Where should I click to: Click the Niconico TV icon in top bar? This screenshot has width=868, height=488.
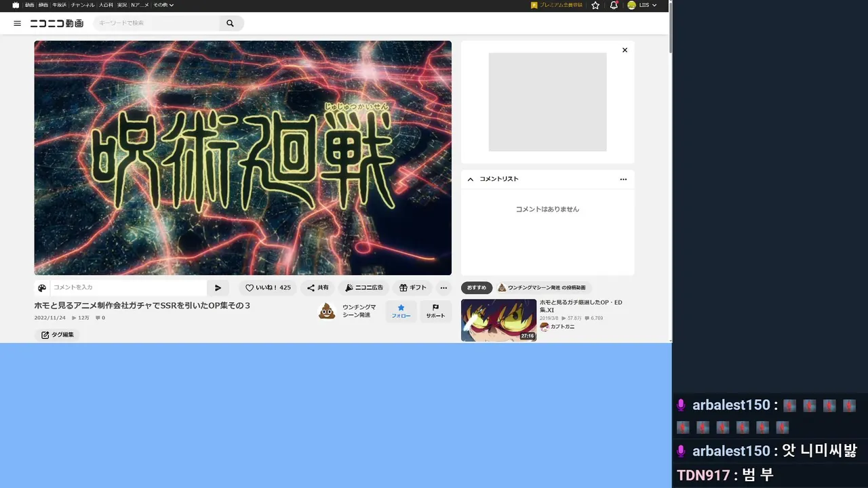(16, 5)
